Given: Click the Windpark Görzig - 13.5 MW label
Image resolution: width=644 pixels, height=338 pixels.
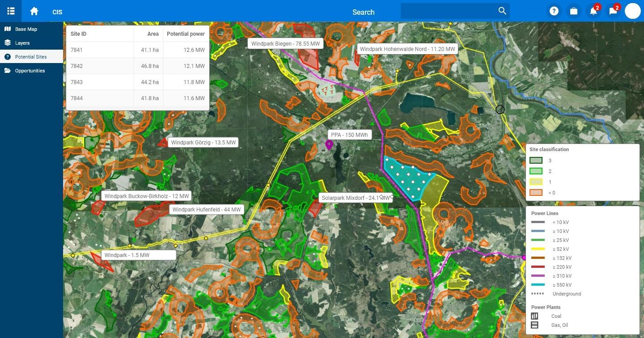Looking at the screenshot, I should click(203, 142).
